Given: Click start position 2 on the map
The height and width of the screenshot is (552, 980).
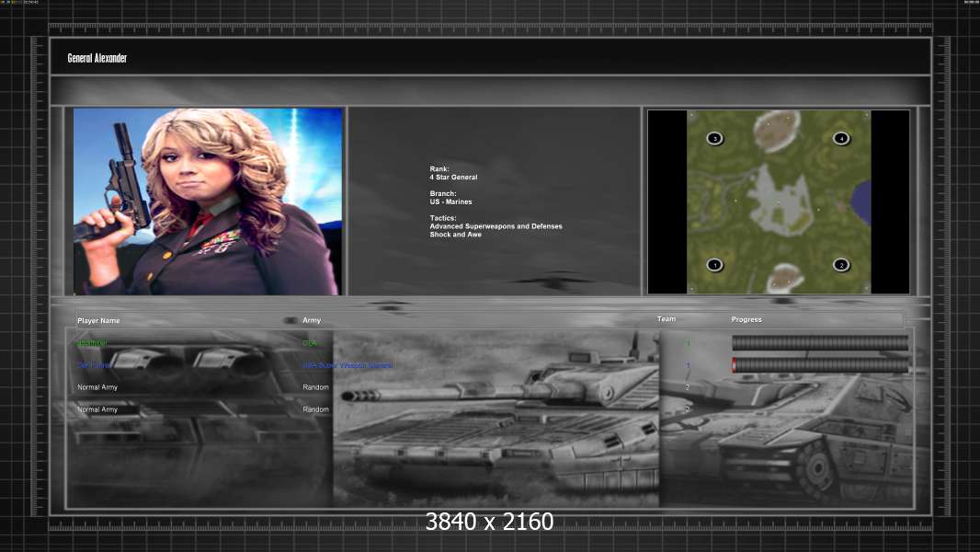Looking at the screenshot, I should [841, 265].
